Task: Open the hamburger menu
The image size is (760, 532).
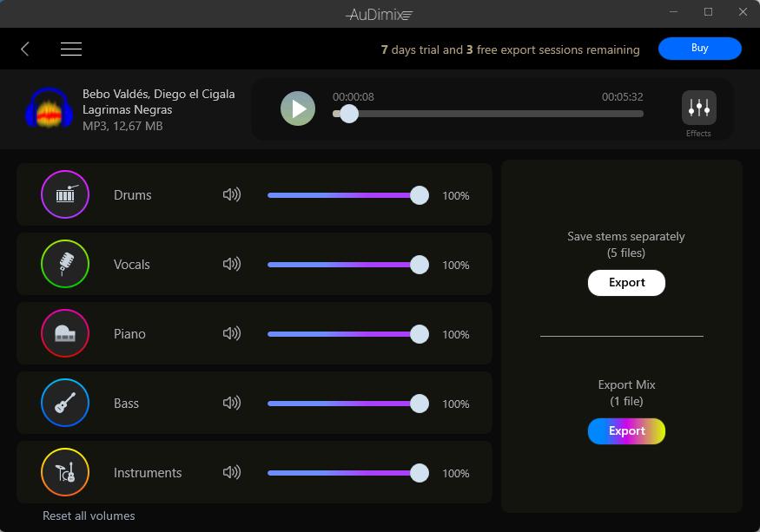Action: tap(70, 49)
